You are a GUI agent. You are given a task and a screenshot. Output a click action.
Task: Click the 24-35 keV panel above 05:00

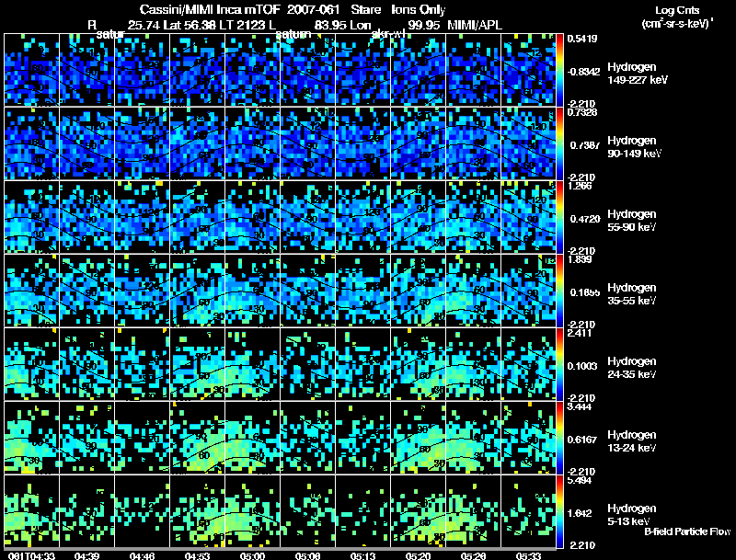tap(252, 364)
